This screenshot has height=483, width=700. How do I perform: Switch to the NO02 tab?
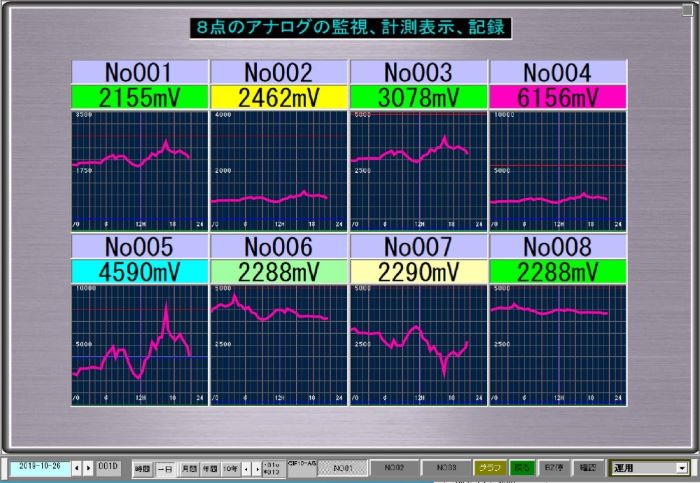[x=394, y=467]
